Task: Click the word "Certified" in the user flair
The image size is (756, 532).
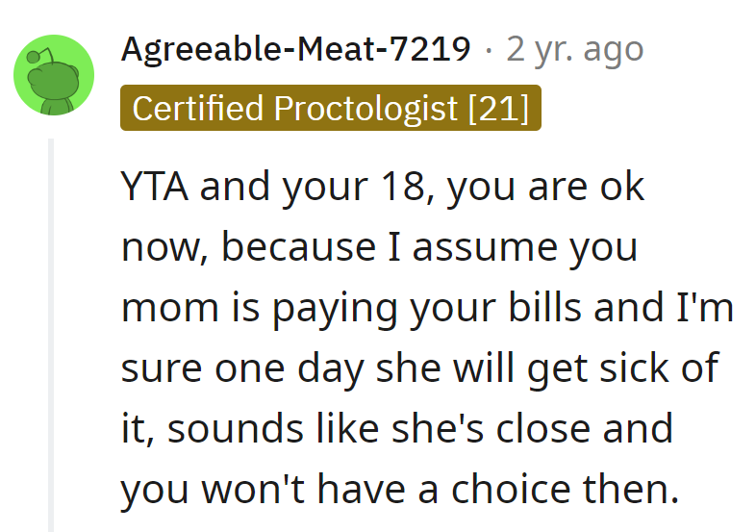Action: [198, 108]
